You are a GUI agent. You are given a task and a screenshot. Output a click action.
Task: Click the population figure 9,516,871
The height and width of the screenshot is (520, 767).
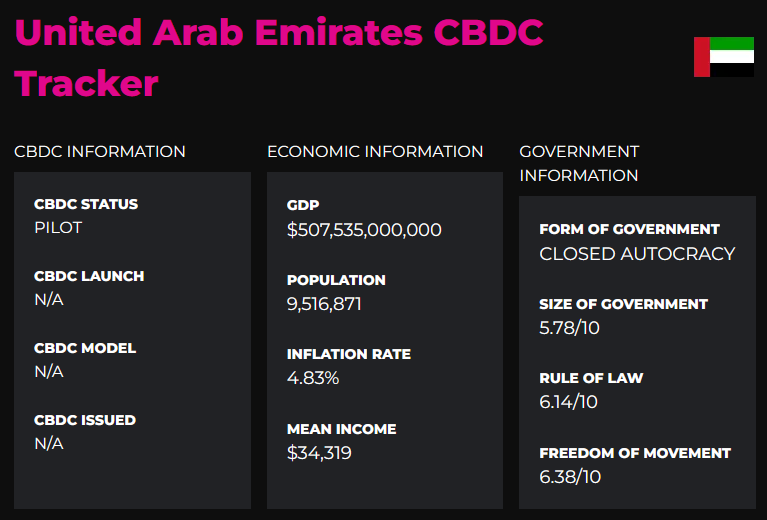tap(324, 304)
